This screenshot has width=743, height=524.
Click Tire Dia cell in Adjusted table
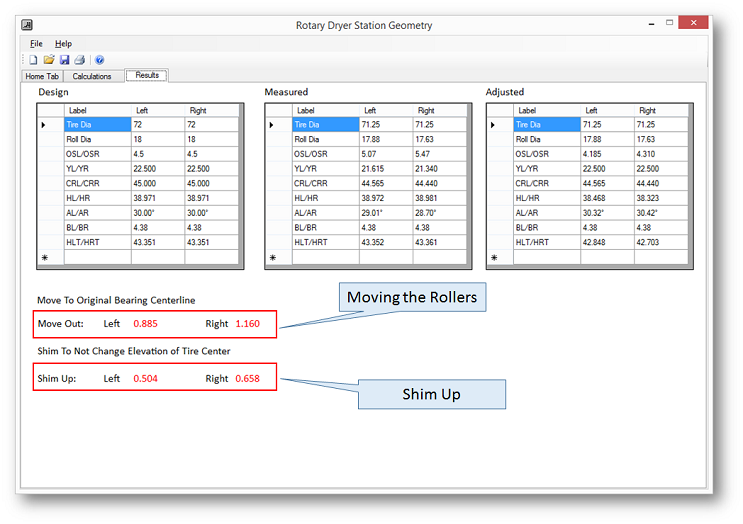[547, 125]
